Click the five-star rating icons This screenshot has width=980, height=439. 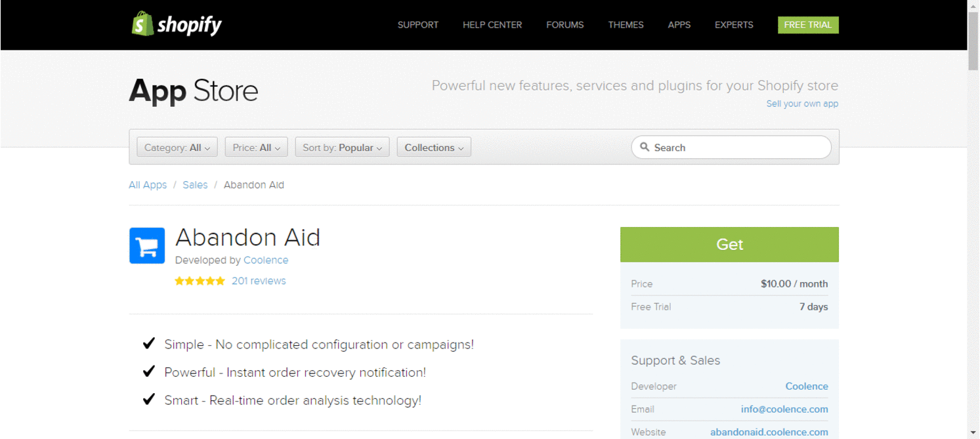(200, 281)
